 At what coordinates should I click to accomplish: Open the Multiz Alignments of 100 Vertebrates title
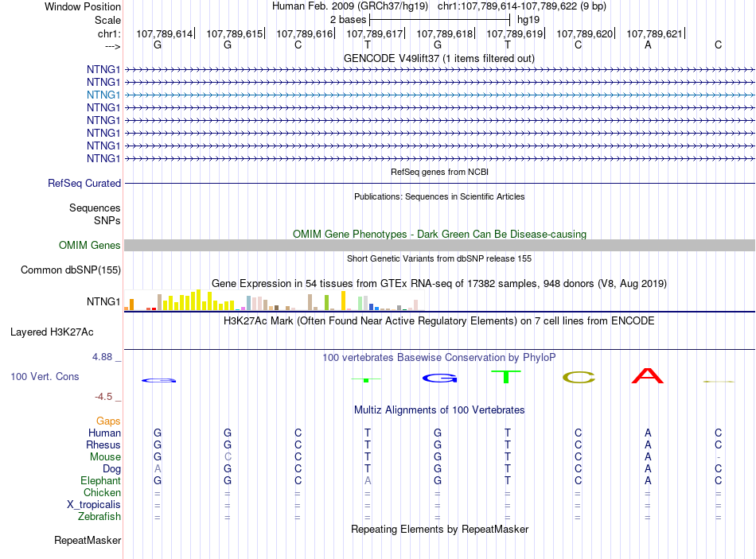coord(439,410)
